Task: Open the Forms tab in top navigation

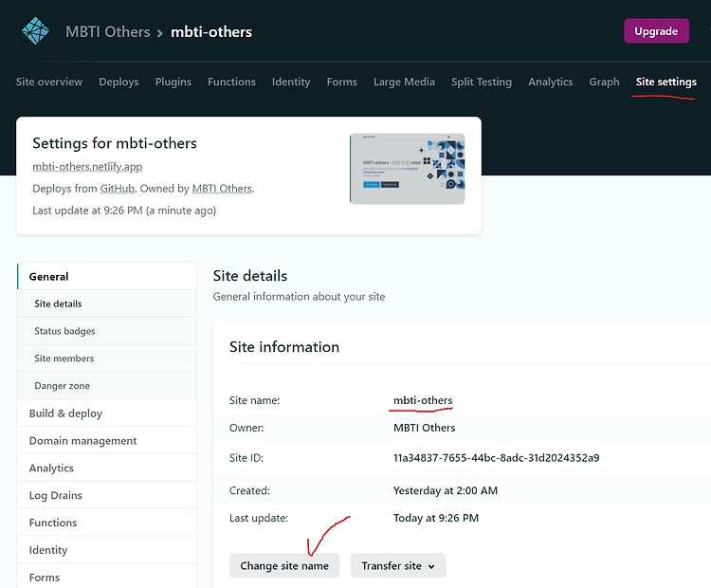Action: click(342, 82)
